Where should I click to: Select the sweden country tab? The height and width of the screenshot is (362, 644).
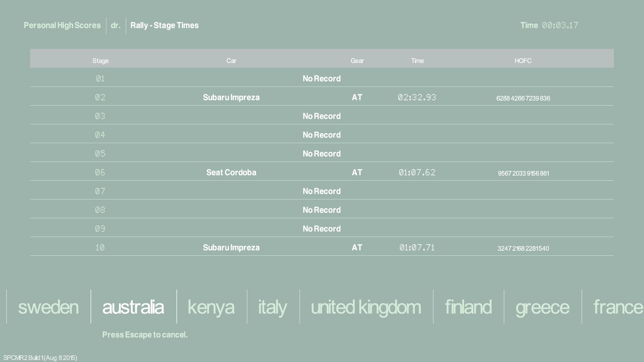[48, 307]
